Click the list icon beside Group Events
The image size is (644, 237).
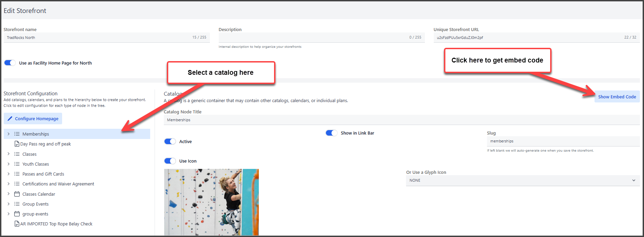point(17,204)
